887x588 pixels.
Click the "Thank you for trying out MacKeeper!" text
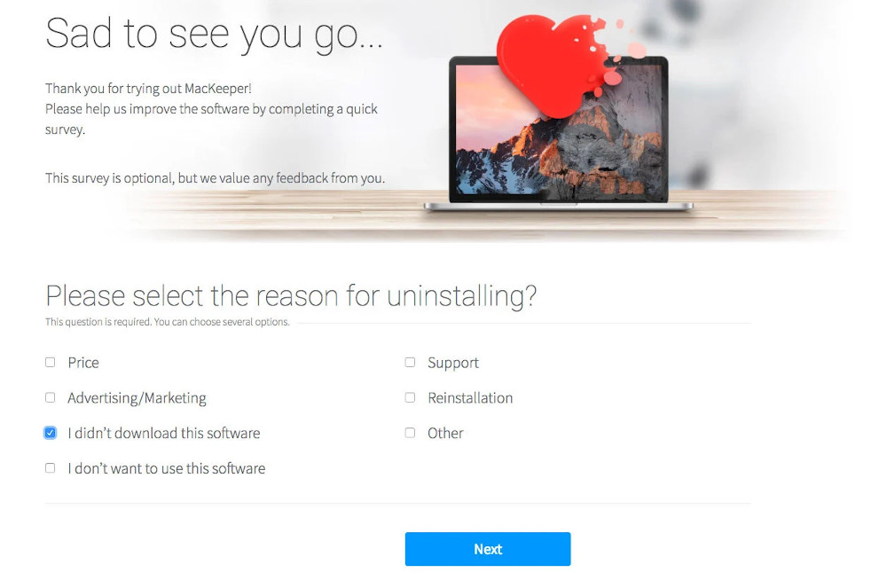[148, 89]
